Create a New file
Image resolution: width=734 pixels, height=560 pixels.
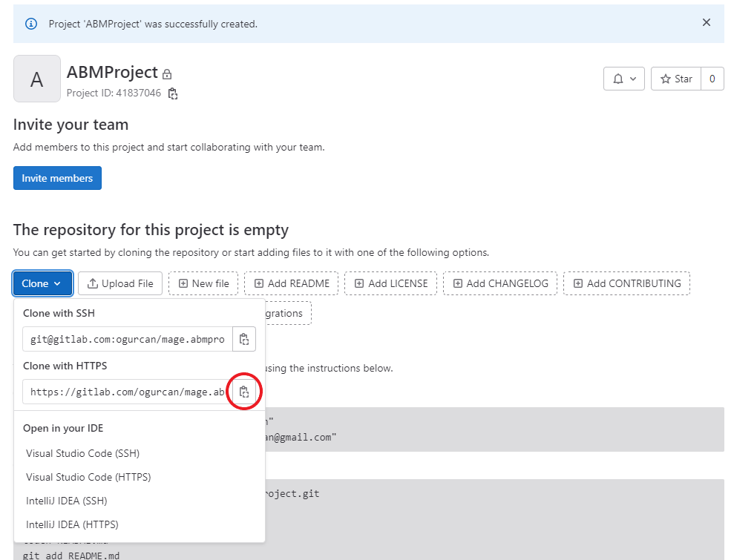(x=203, y=283)
